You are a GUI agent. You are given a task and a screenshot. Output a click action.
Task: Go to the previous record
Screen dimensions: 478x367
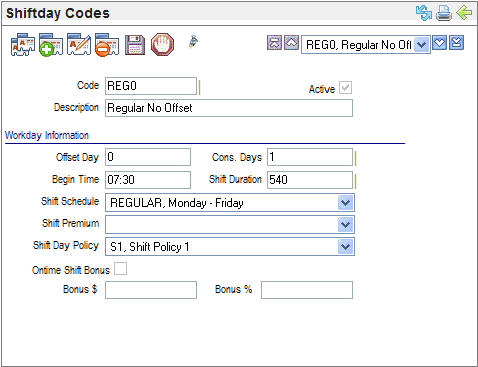pos(291,43)
